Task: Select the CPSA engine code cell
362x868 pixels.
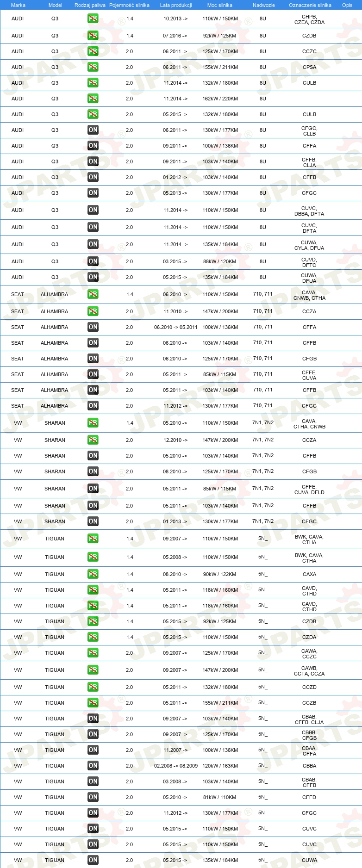Action: click(310, 67)
